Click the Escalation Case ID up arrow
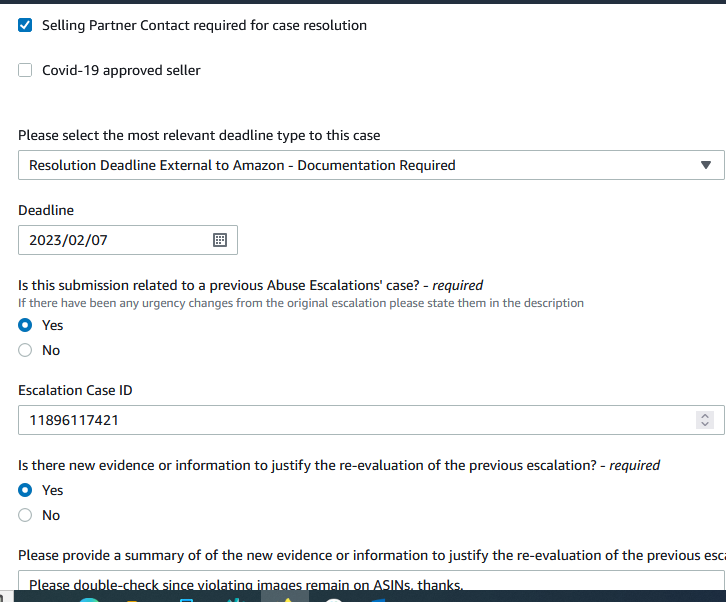The width and height of the screenshot is (726, 602). click(705, 415)
